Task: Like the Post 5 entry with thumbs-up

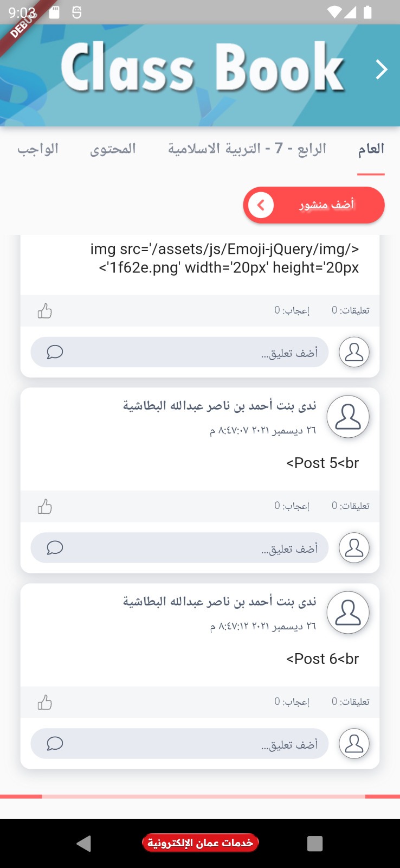Action: pyautogui.click(x=44, y=507)
